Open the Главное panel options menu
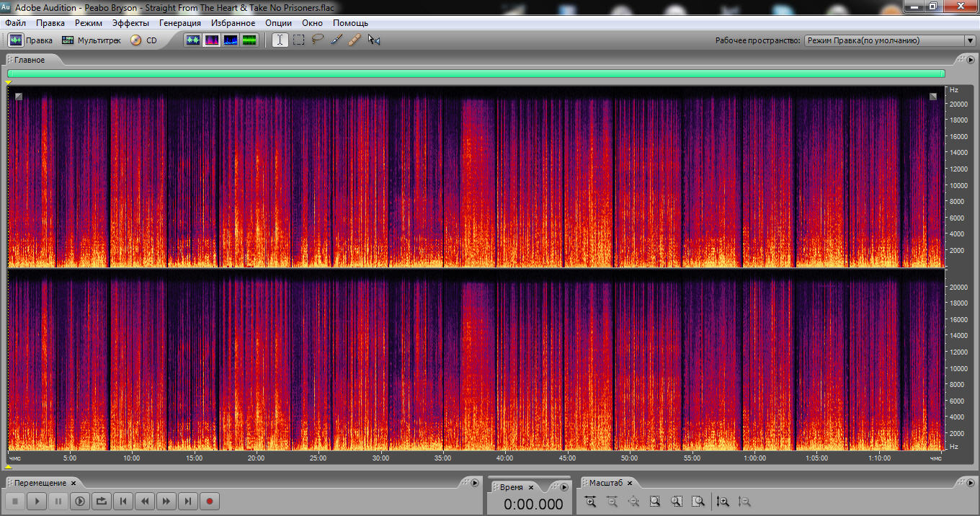980x516 pixels. 970,60
